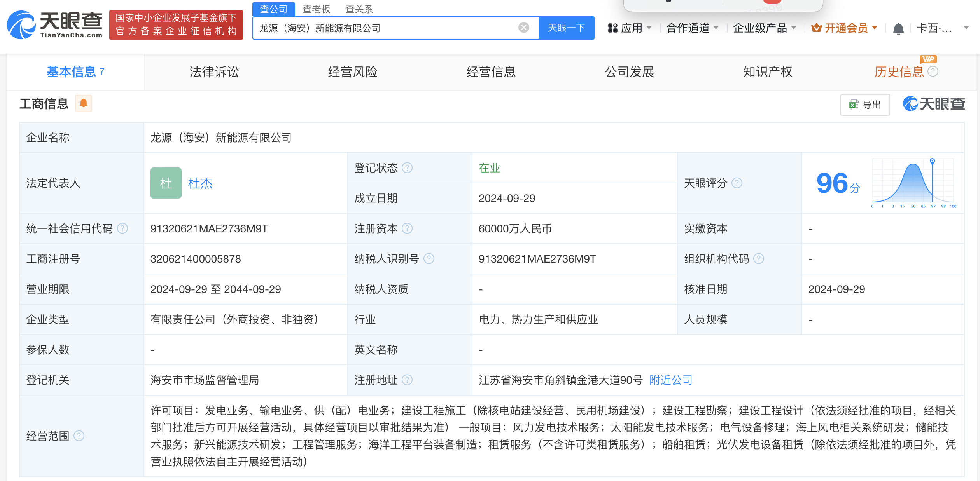Click question icon beside 经营范围
The image size is (980, 481).
click(x=79, y=436)
